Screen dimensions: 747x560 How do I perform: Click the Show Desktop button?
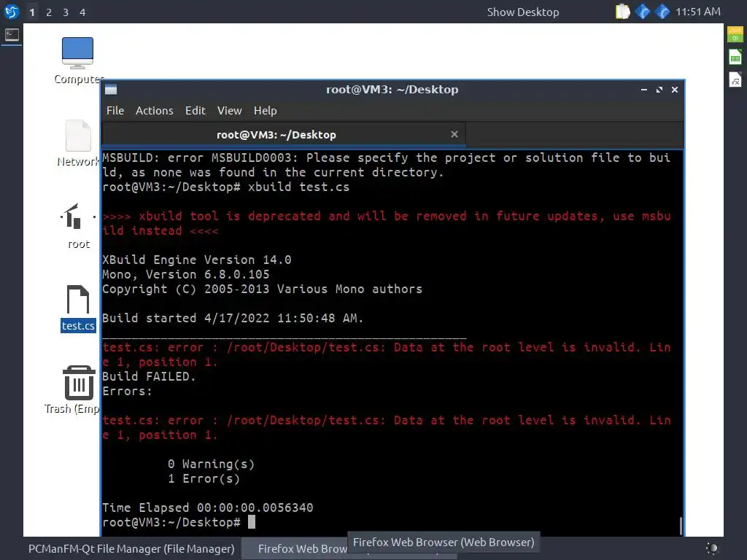(522, 12)
